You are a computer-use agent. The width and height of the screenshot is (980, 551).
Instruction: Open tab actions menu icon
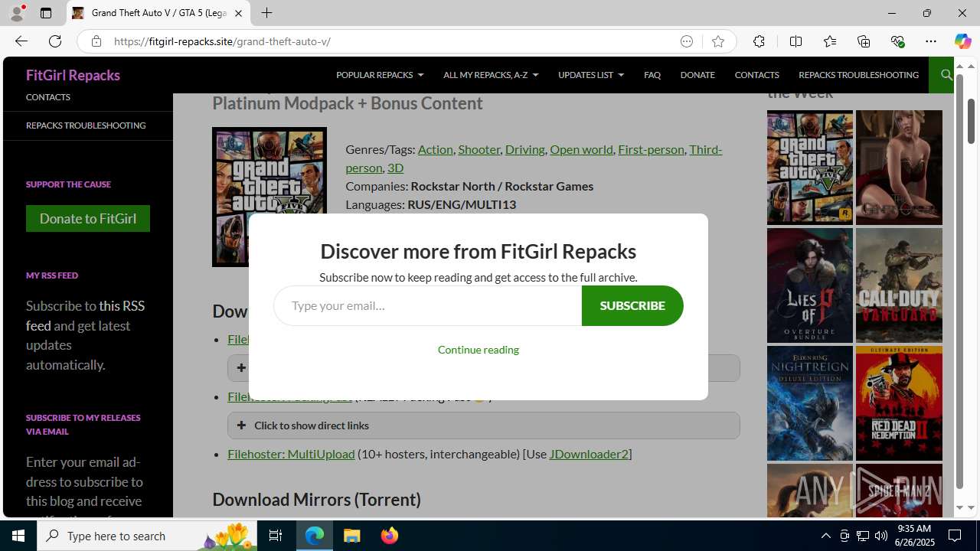(46, 13)
